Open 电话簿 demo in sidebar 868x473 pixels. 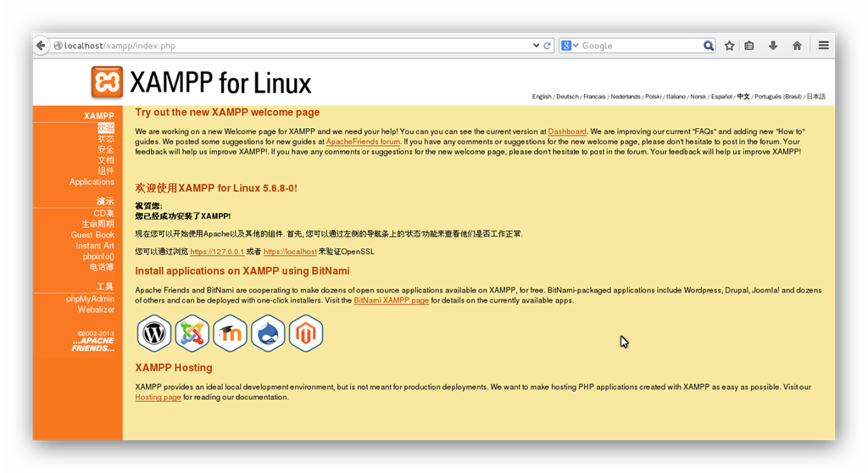click(102, 267)
